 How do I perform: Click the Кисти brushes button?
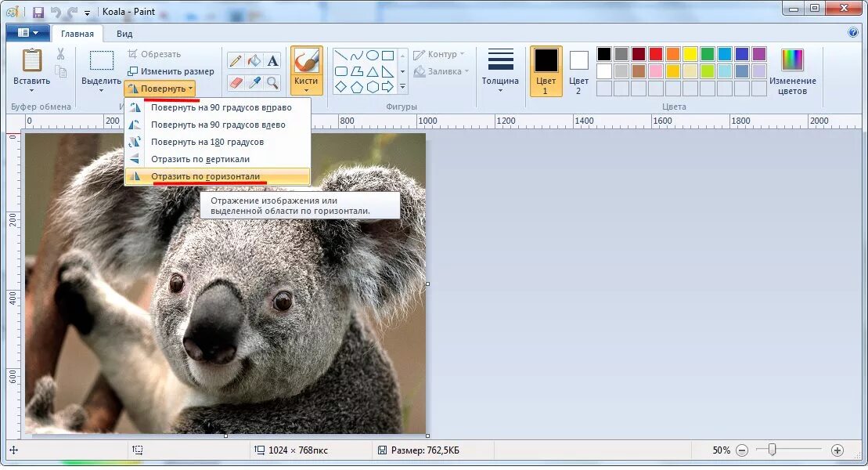[x=306, y=70]
